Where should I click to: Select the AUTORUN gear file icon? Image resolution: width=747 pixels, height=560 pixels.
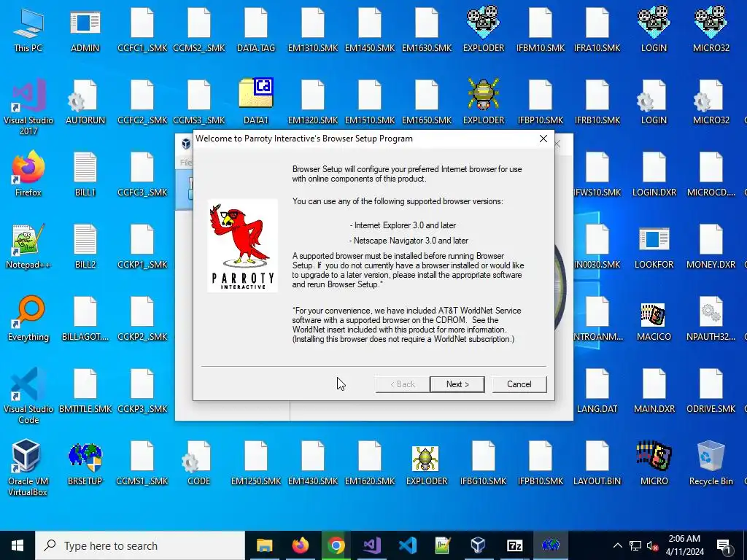click(x=85, y=102)
